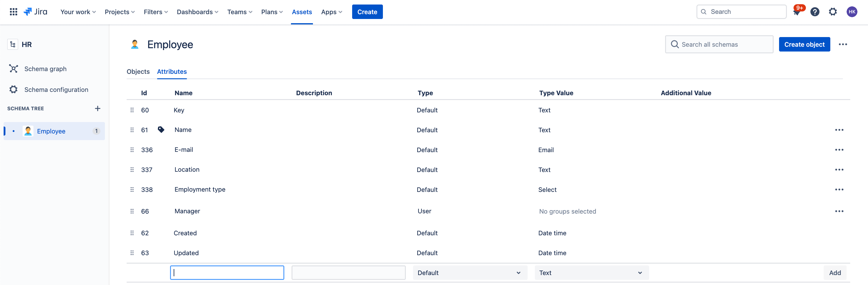The image size is (868, 285).
Task: Click the Jira logo
Action: (x=35, y=12)
